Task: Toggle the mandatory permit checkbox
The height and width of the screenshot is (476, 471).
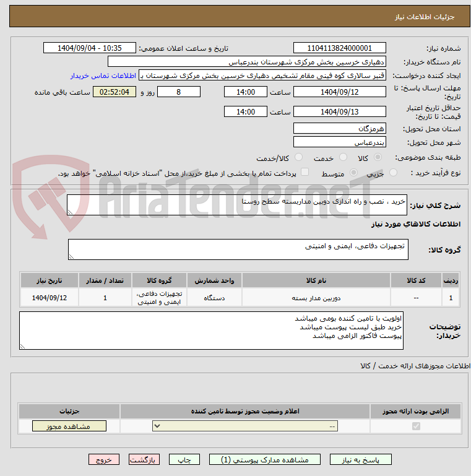Action: (416, 426)
